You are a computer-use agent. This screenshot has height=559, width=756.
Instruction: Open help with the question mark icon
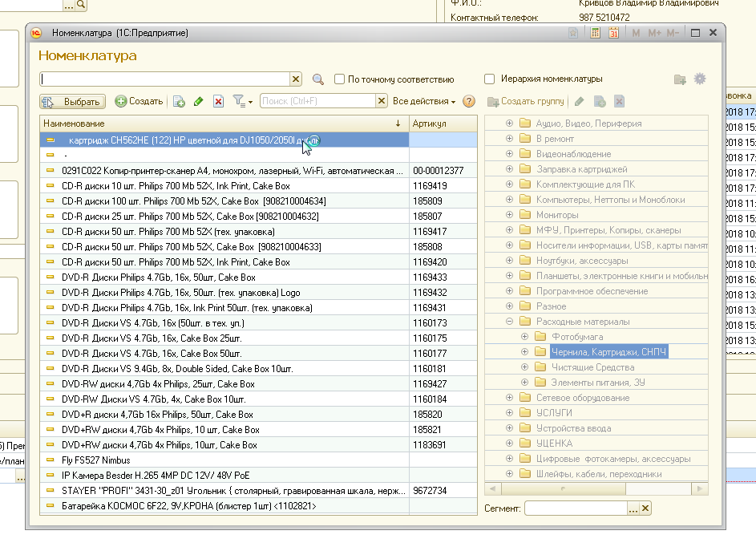[x=469, y=102]
